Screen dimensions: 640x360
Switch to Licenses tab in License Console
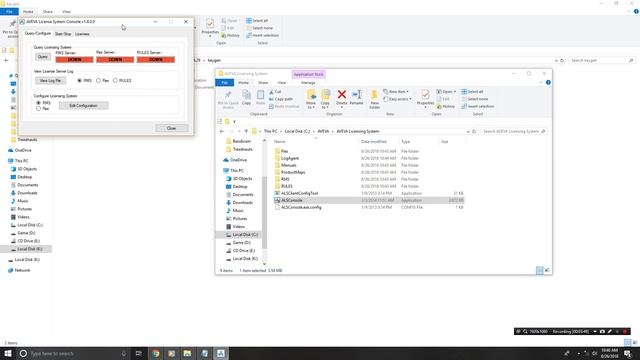click(x=82, y=34)
